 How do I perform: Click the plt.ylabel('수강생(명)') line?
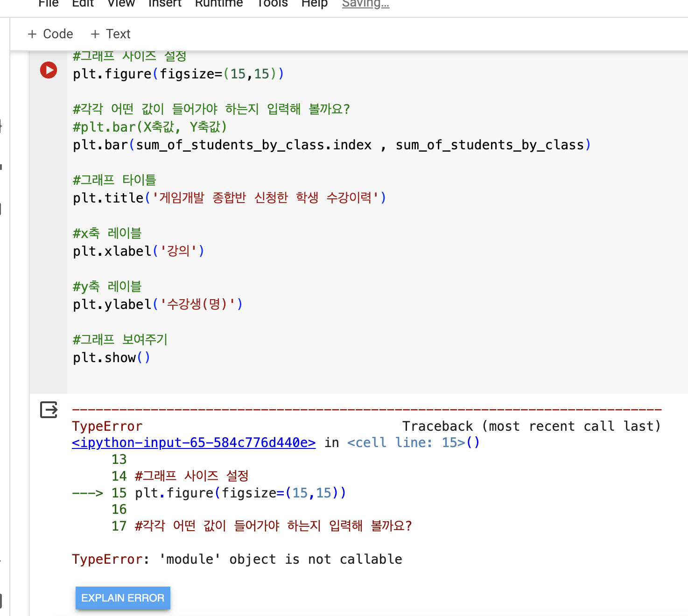(x=158, y=304)
